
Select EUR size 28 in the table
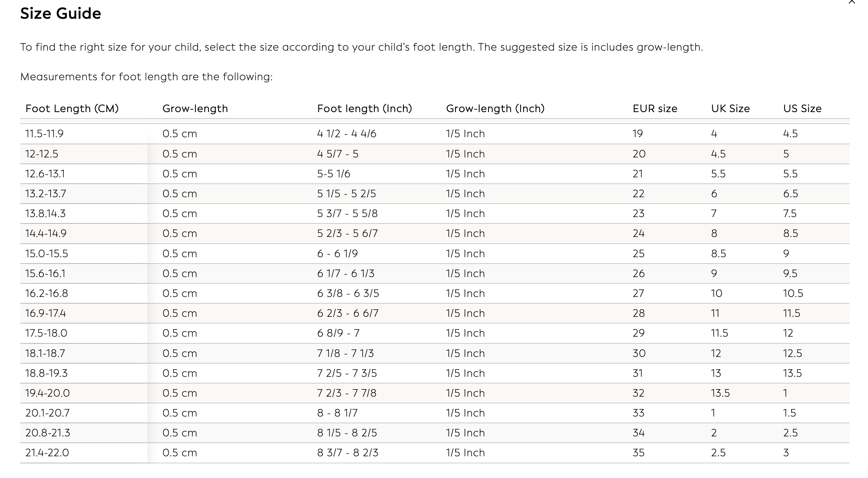pyautogui.click(x=639, y=313)
